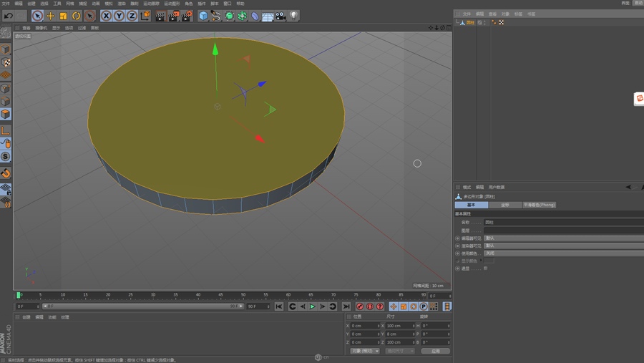
Task: Toggle the 透显 checkbox
Action: coord(485,268)
